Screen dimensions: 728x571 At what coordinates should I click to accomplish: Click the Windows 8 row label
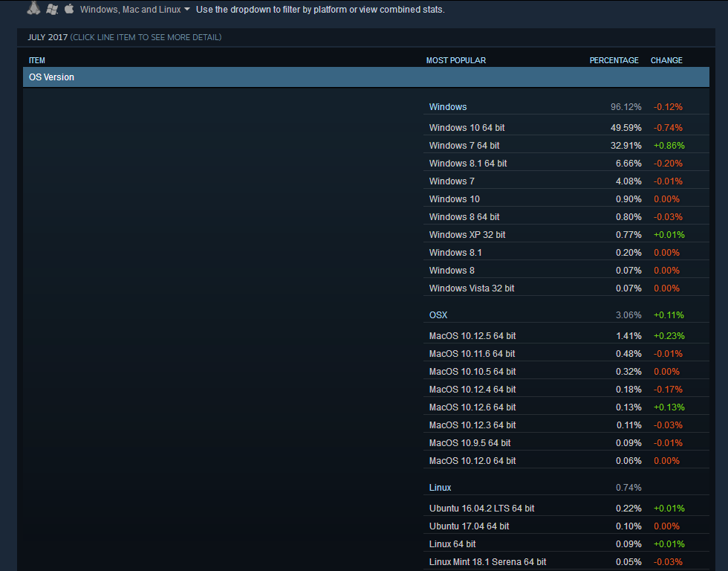click(452, 271)
